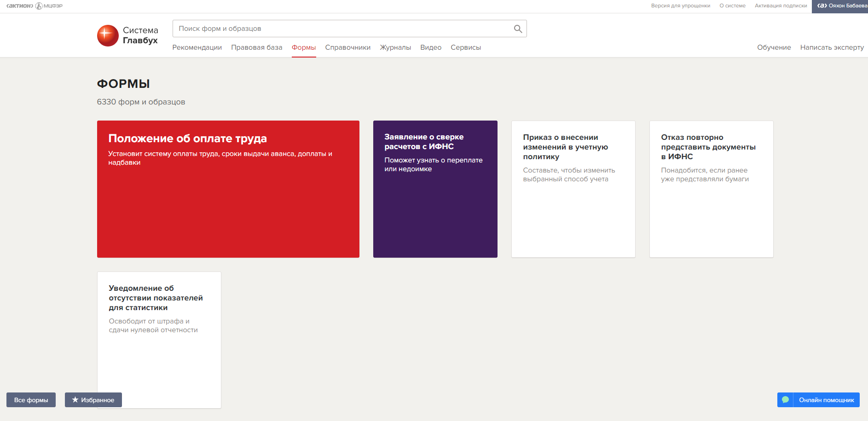
Task: Click the star icon in Избранное
Action: point(75,400)
